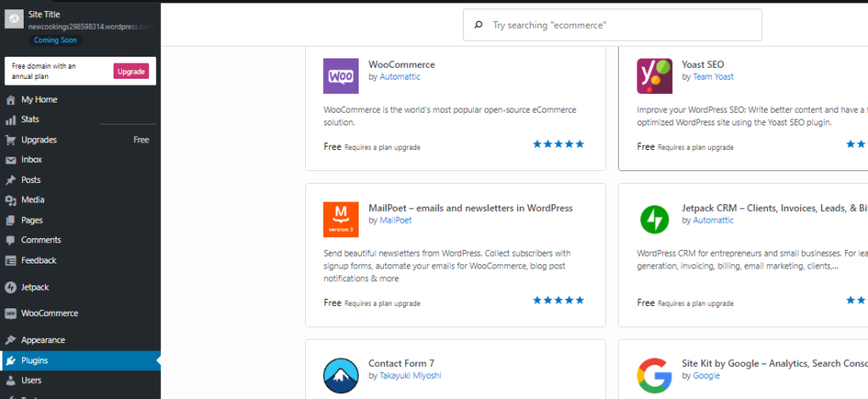Click the site globe icon beside Site Title

14,19
